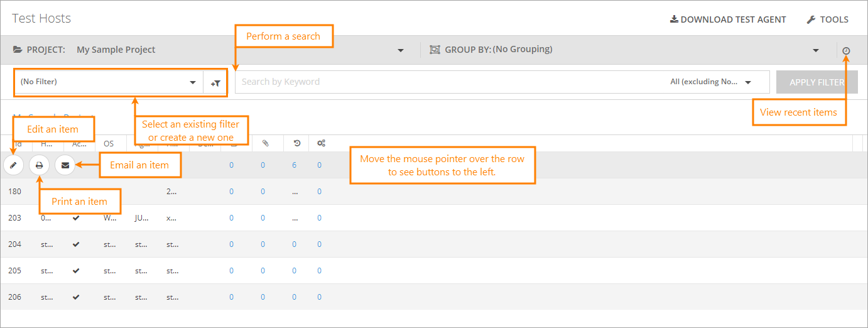Screen dimensions: 868x328
Task: Toggle the Active checkmark for host 204
Action: pos(76,244)
